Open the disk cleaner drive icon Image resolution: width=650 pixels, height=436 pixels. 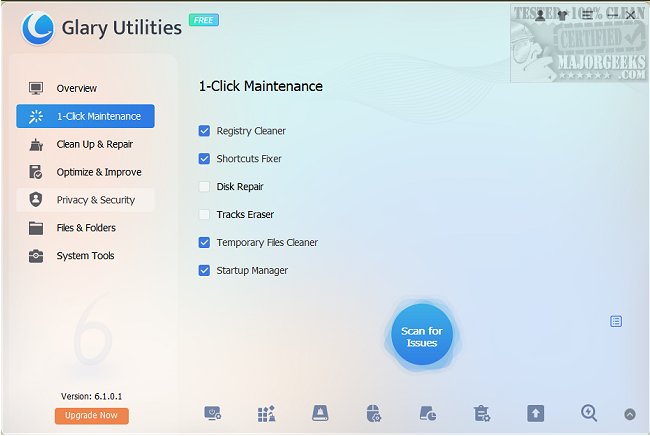pos(320,414)
